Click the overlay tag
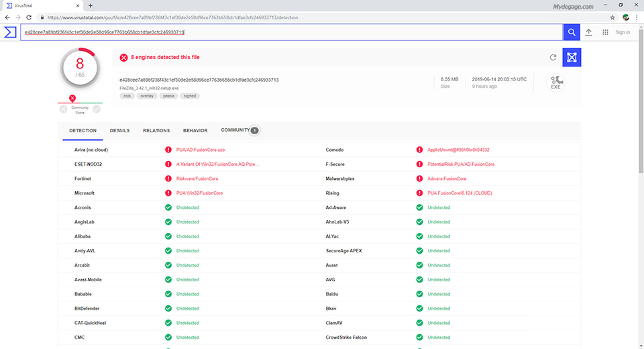 click(147, 96)
